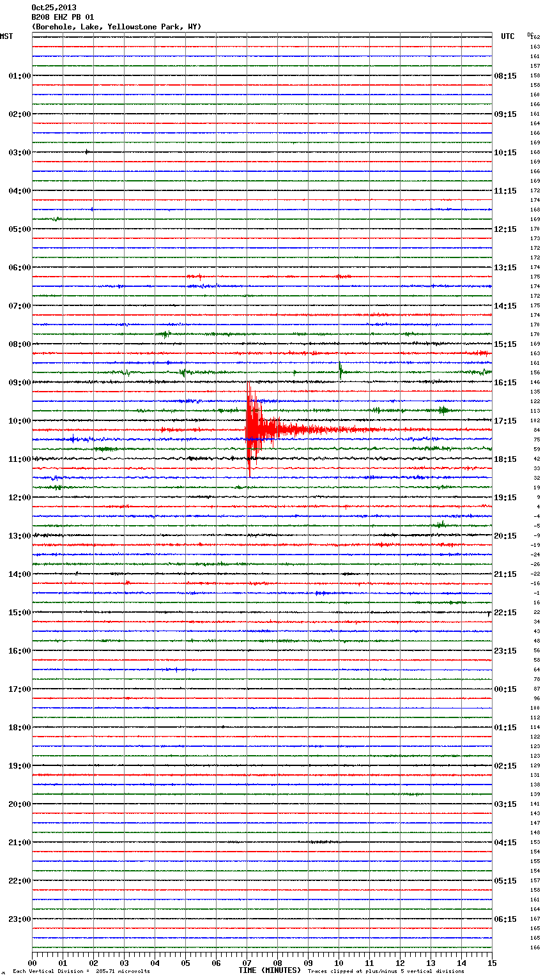The height and width of the screenshot is (980, 543).
Task: Select the 15:00 MST time label
Action: coord(20,613)
